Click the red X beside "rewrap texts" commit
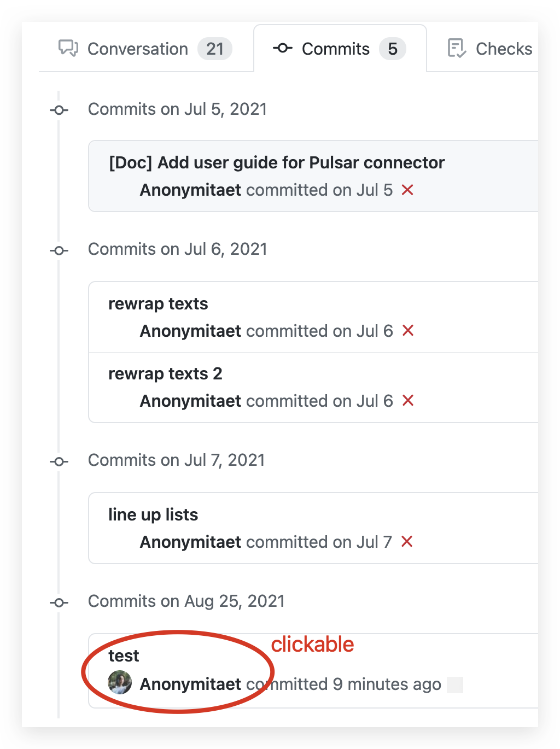 408,331
